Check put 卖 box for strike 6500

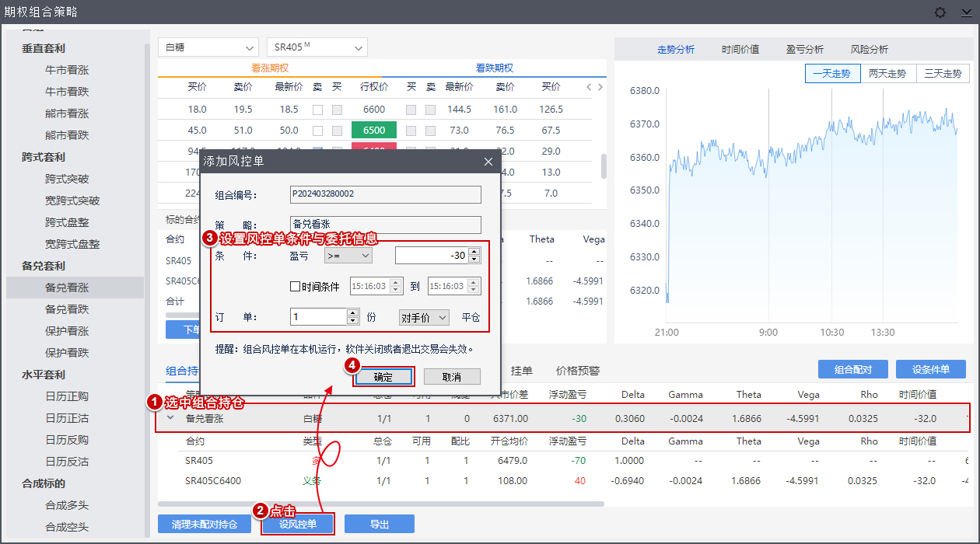(x=430, y=131)
